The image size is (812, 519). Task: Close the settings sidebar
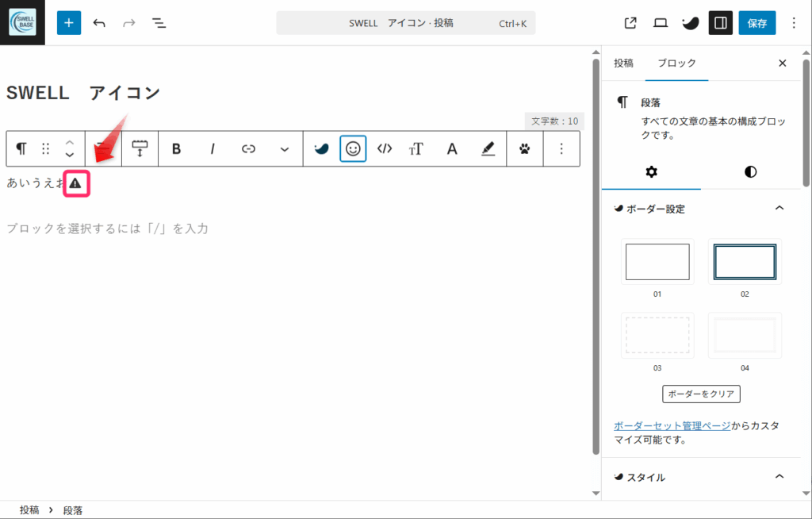pyautogui.click(x=783, y=63)
